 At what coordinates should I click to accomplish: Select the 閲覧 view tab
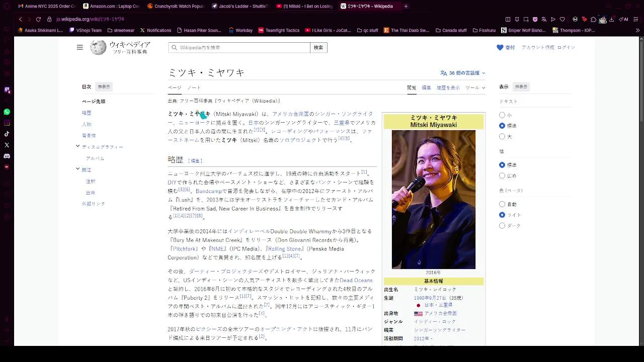click(x=412, y=87)
